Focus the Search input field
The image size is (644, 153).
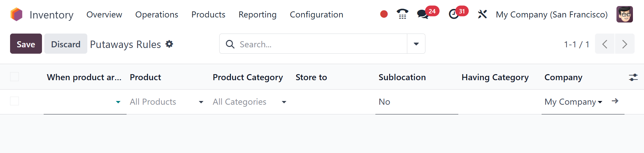pyautogui.click(x=319, y=44)
